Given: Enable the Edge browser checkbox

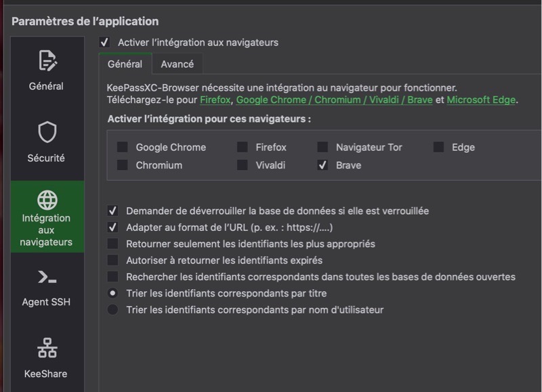Looking at the screenshot, I should (439, 148).
